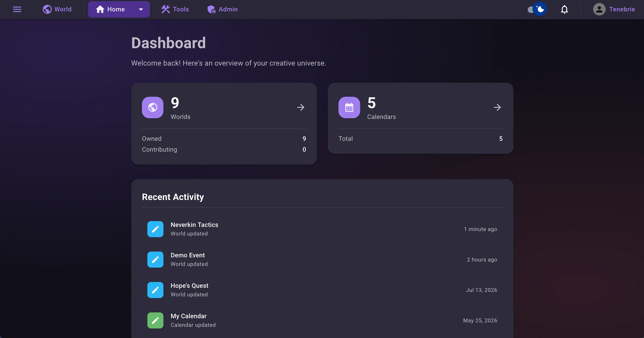Click the My Calendar green pencil icon
Viewport: 644px width, 338px height.
(155, 320)
